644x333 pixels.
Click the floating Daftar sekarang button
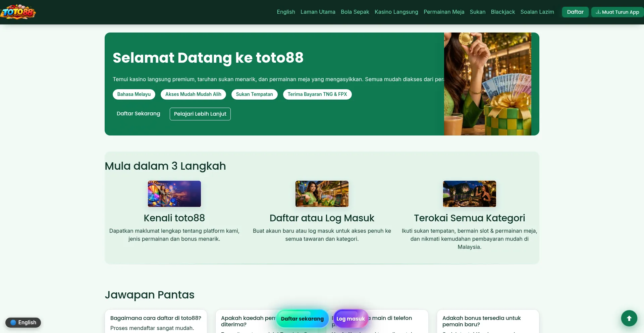302,319
